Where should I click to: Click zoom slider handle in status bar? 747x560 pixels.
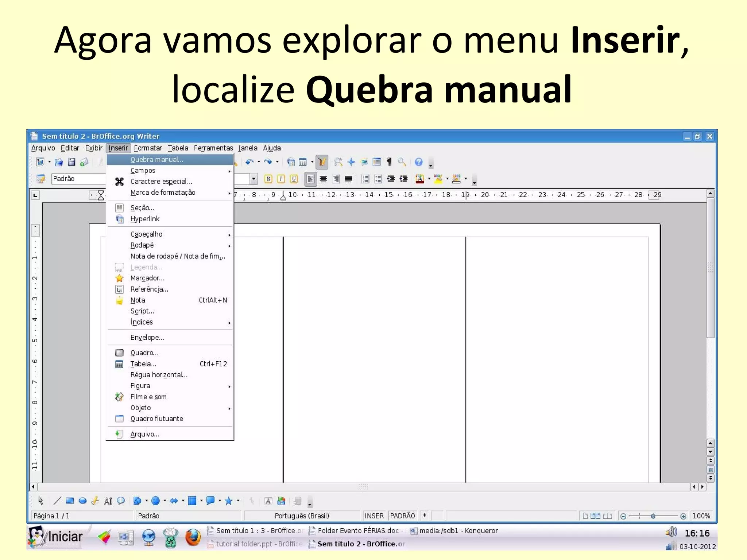coord(653,516)
